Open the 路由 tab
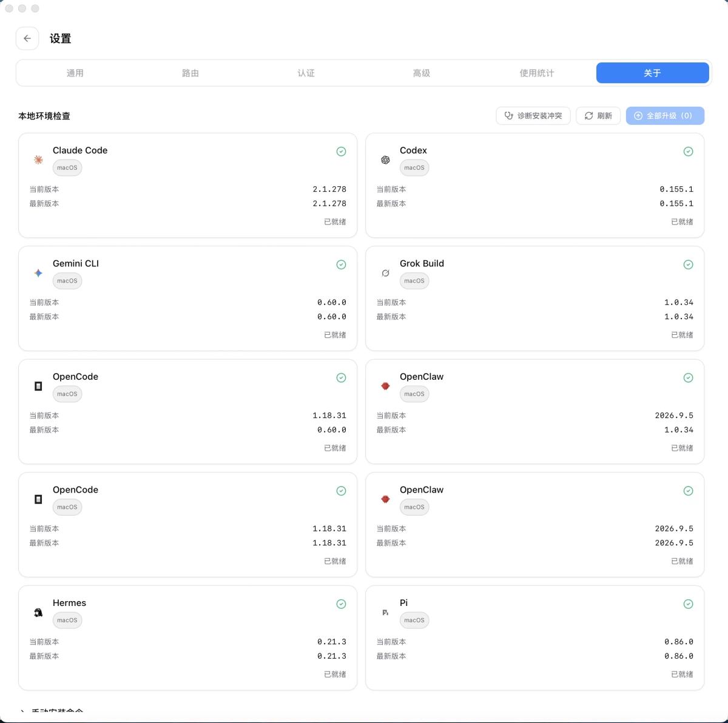Screen dimensions: 728x723 pyautogui.click(x=190, y=73)
